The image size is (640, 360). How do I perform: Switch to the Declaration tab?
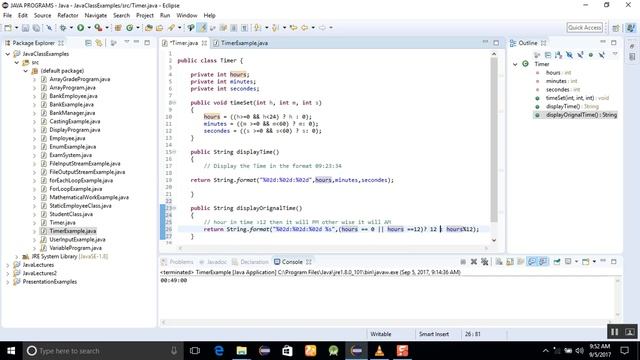250,262
